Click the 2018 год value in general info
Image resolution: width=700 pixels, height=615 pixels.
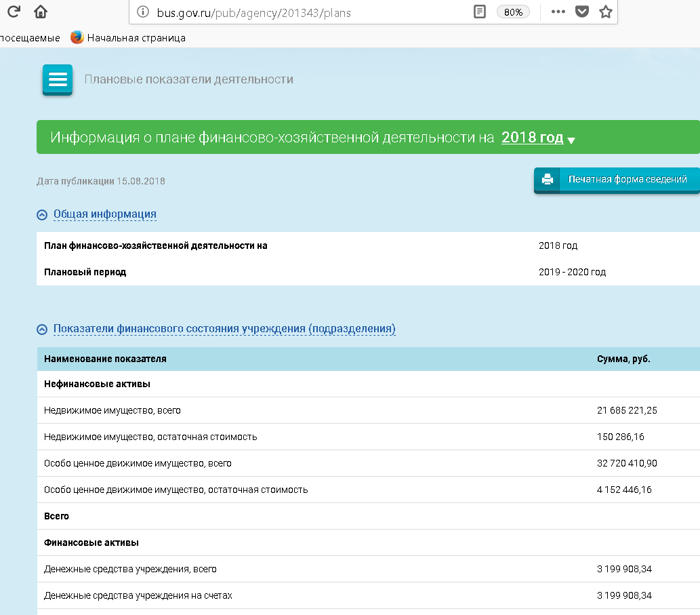tap(558, 245)
